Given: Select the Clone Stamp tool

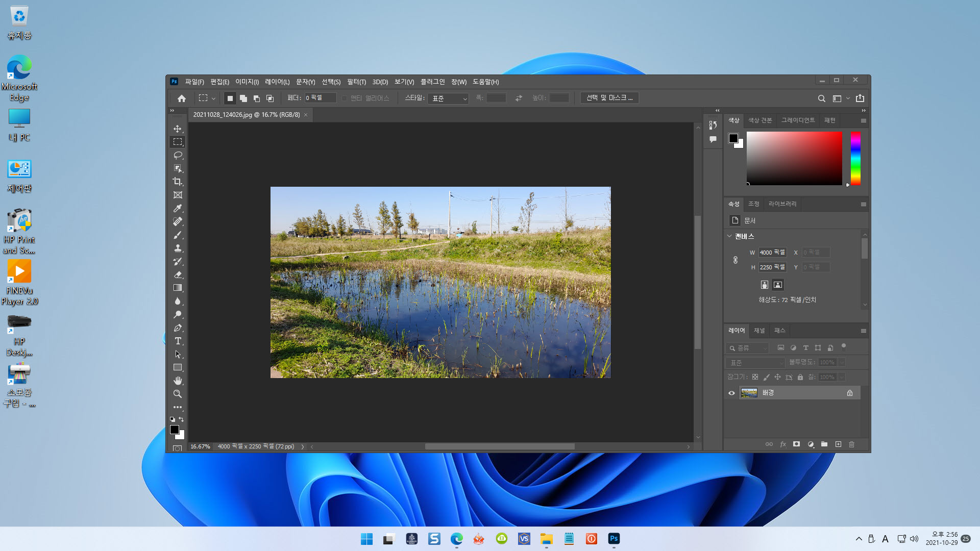Looking at the screenshot, I should (178, 248).
